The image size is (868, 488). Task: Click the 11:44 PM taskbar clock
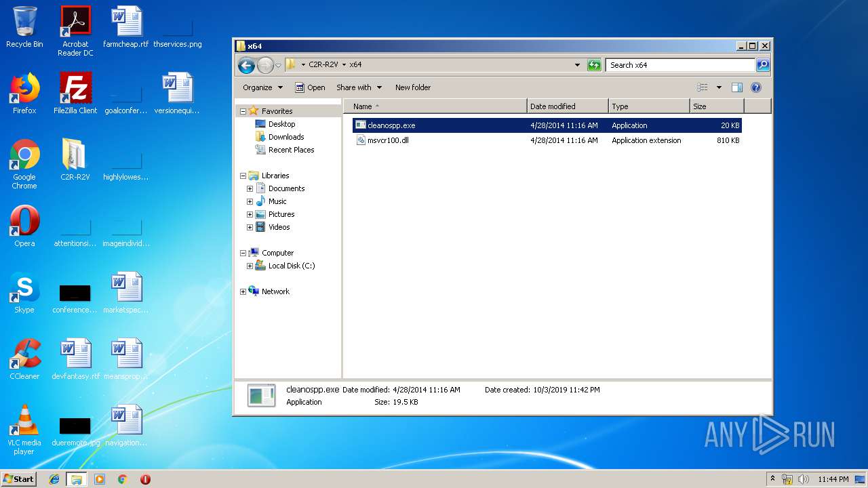pos(833,479)
